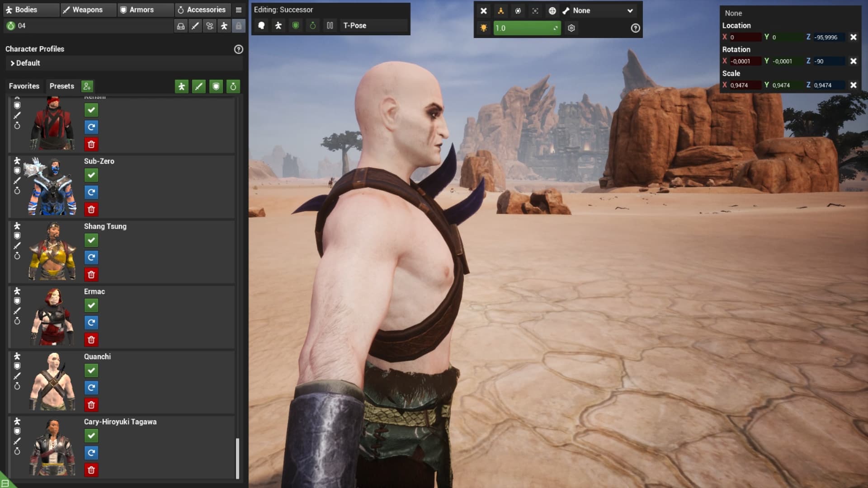868x488 pixels.
Task: Refresh the Quanchi preset
Action: (x=91, y=388)
